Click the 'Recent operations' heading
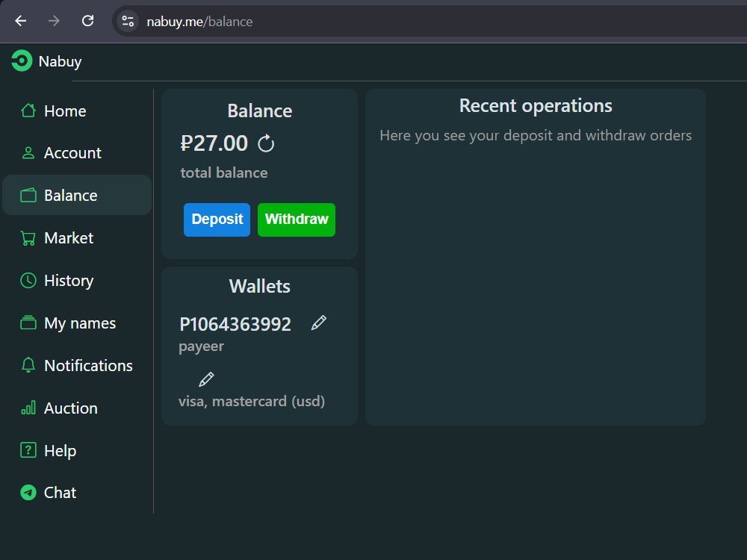This screenshot has height=560, width=747. 536,105
